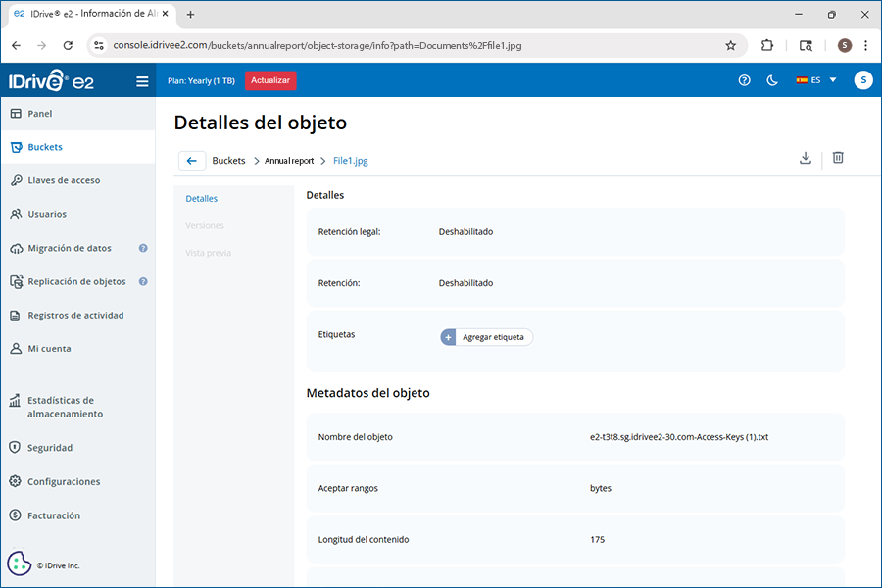This screenshot has width=882, height=588.
Task: Collapse sidebar with the hamburger menu icon
Action: tap(142, 81)
